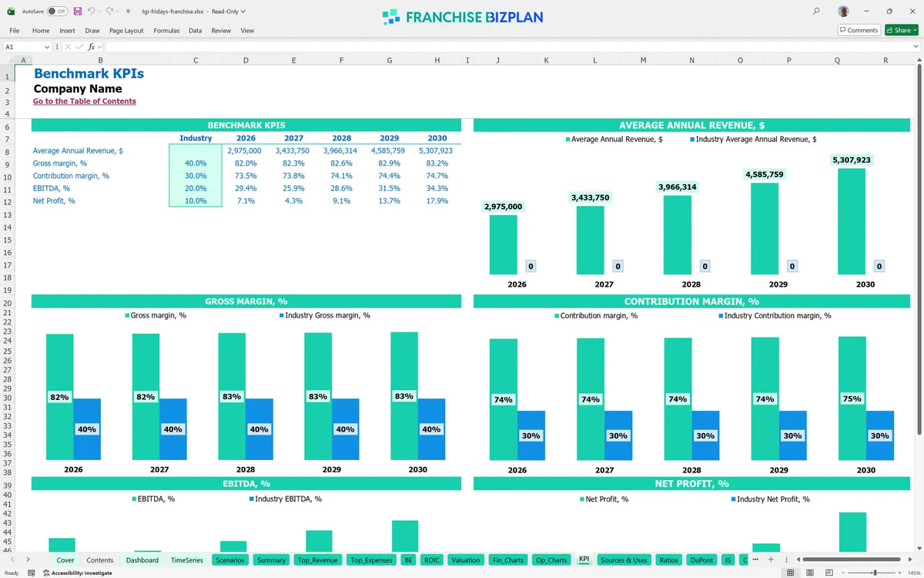
Task: Open the Sources & Uses sheet tab
Action: click(x=624, y=560)
